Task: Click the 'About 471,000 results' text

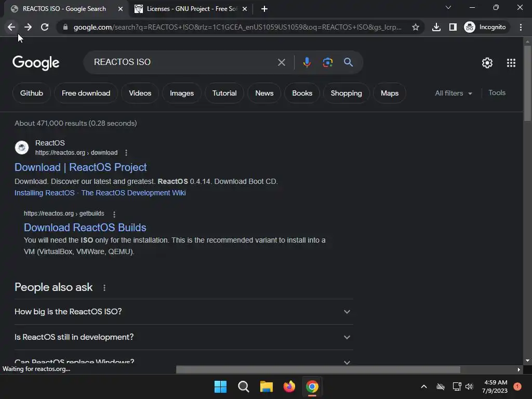Action: (76, 124)
